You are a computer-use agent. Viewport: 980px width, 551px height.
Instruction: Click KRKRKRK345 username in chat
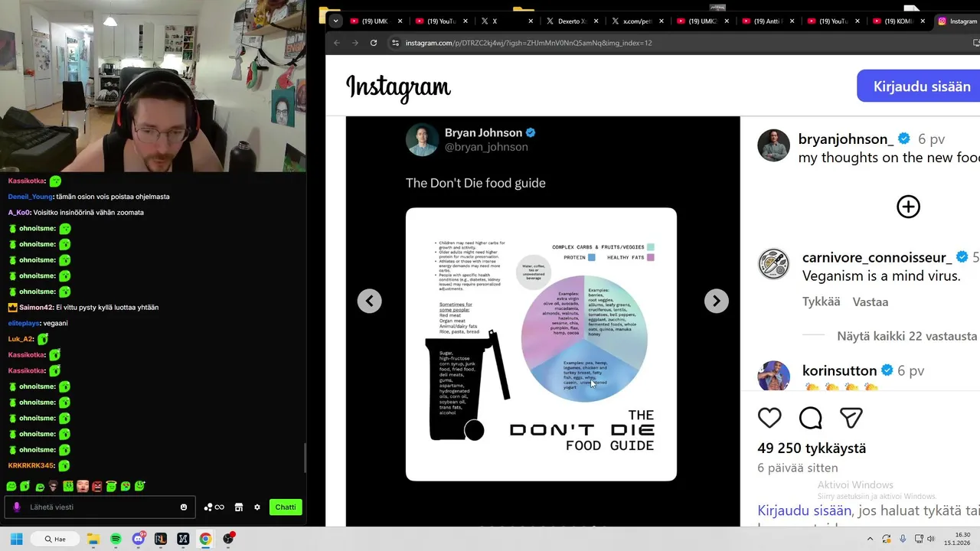31,465
